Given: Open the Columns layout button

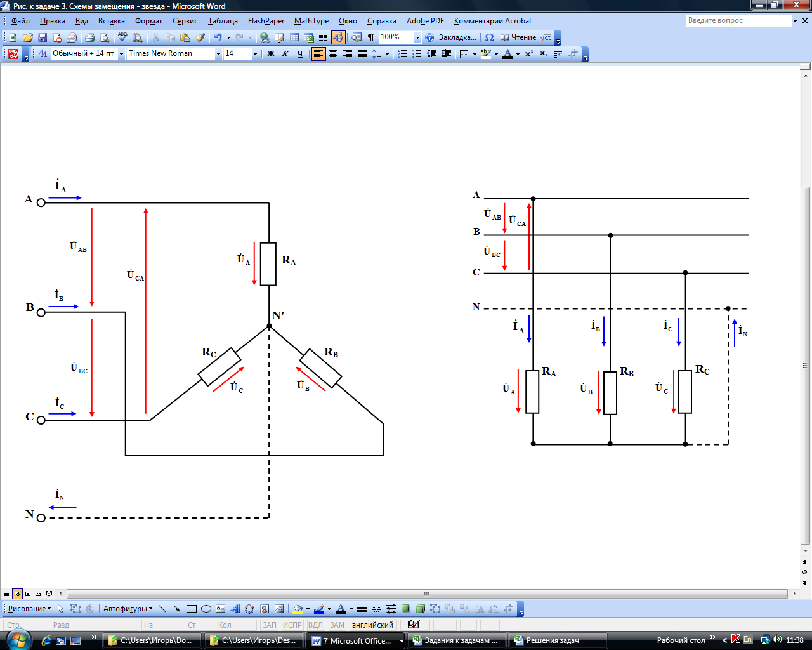Looking at the screenshot, I should pos(324,37).
